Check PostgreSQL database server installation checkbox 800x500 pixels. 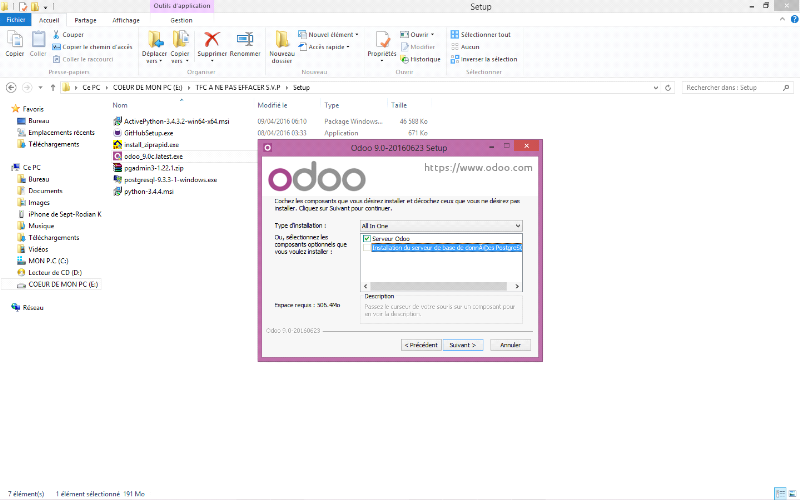pyautogui.click(x=366, y=248)
